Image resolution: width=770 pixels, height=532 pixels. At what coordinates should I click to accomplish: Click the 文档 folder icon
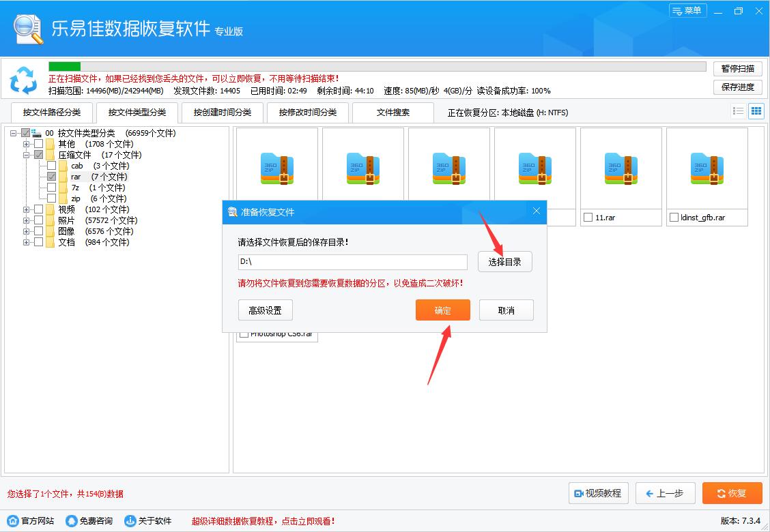click(x=50, y=242)
